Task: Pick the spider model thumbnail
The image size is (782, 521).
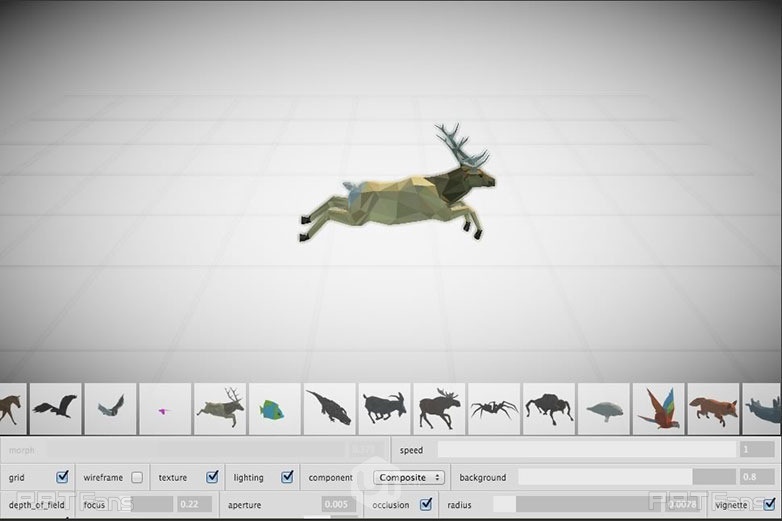Action: click(494, 408)
